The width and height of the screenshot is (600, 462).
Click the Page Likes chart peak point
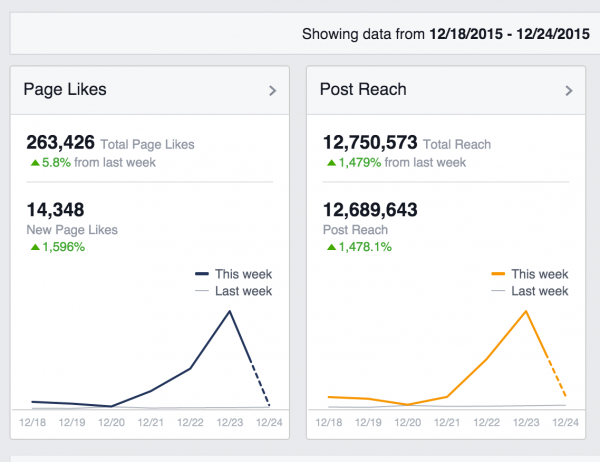231,311
